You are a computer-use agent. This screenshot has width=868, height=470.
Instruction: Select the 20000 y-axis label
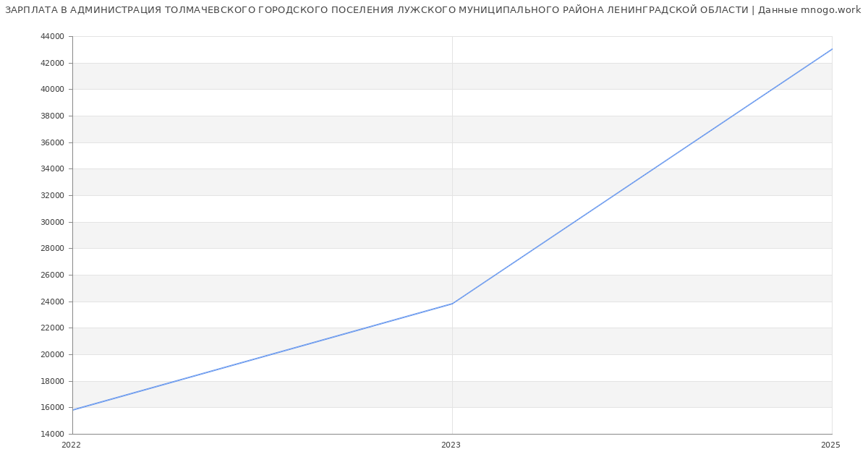coord(52,355)
